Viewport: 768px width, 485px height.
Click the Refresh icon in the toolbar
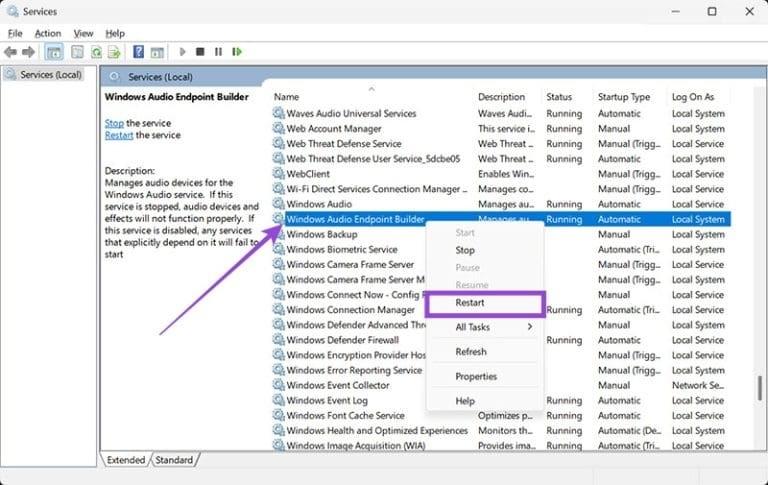tap(97, 51)
